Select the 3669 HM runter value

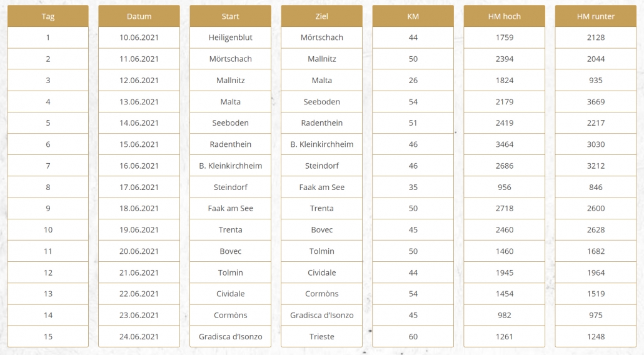pyautogui.click(x=595, y=102)
